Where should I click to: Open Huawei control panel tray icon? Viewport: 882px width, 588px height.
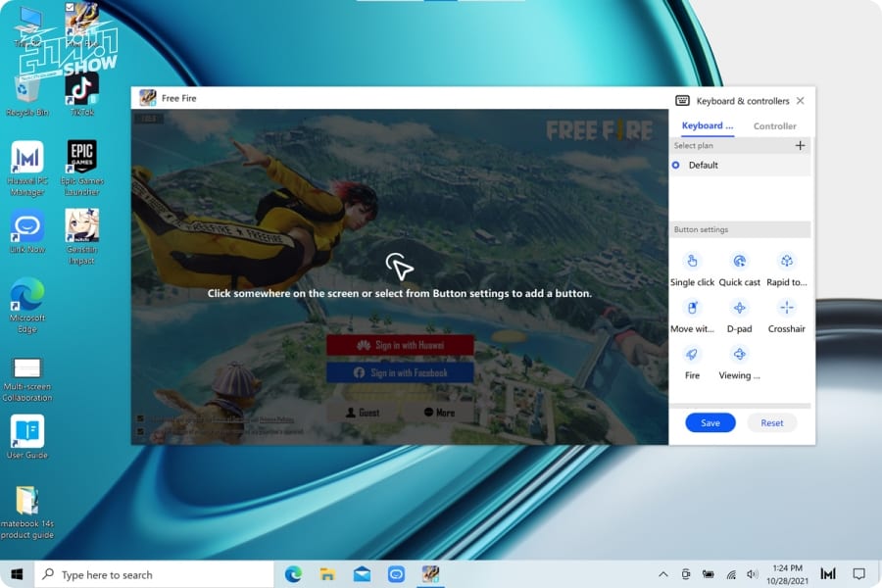[827, 574]
